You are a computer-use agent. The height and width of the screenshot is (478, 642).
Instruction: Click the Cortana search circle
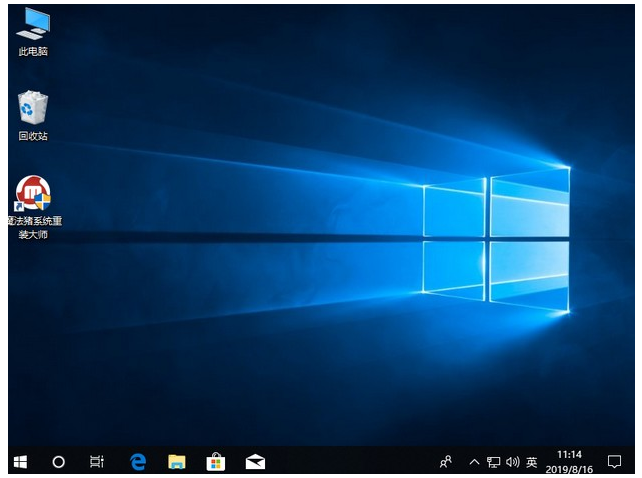tap(58, 461)
